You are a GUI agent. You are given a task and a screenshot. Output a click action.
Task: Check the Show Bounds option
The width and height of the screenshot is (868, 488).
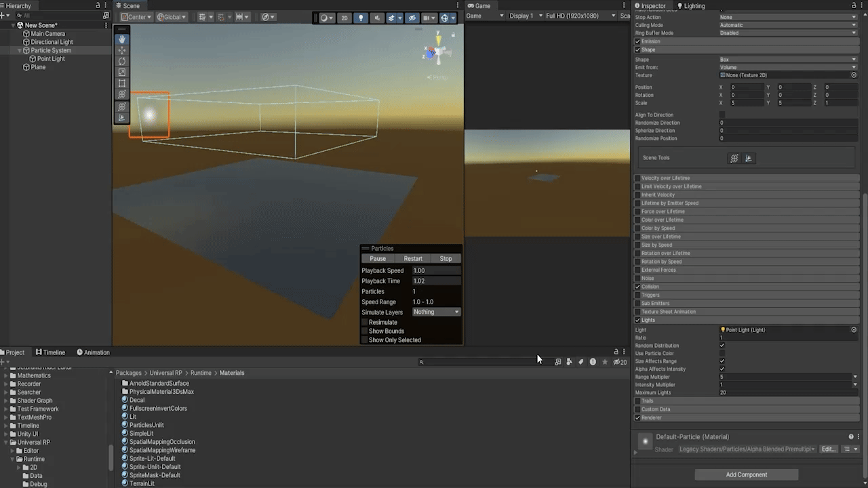[x=365, y=331]
